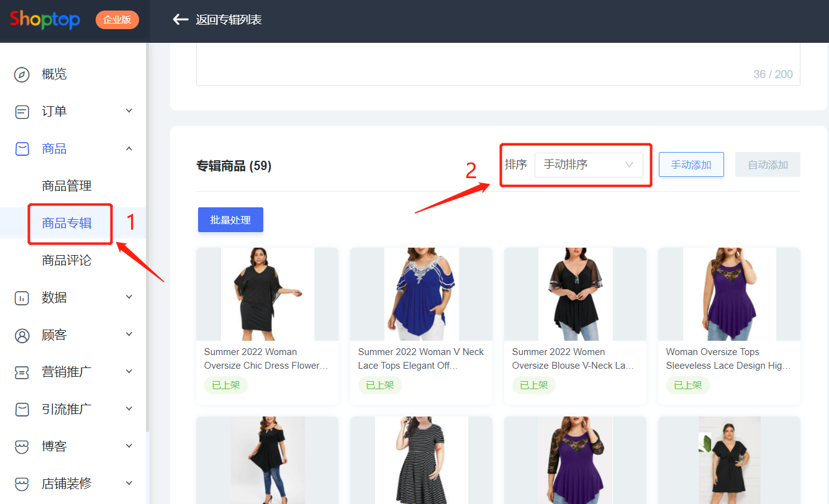Select the 店铺装修 sidebar menu label
This screenshot has height=504, width=829.
point(67,484)
